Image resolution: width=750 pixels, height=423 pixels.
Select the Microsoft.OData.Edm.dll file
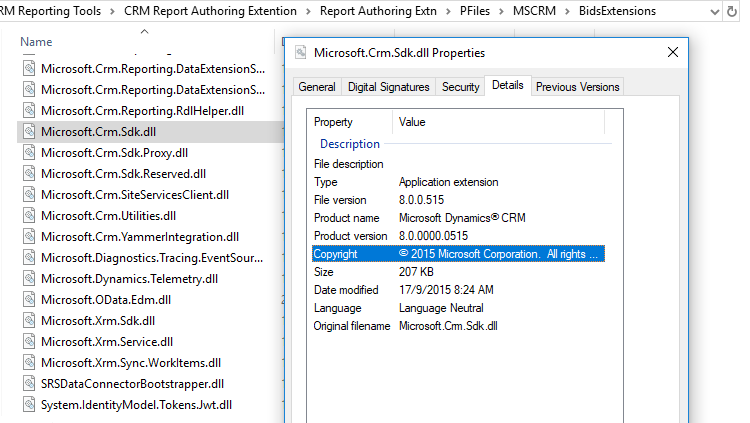[x=106, y=300]
